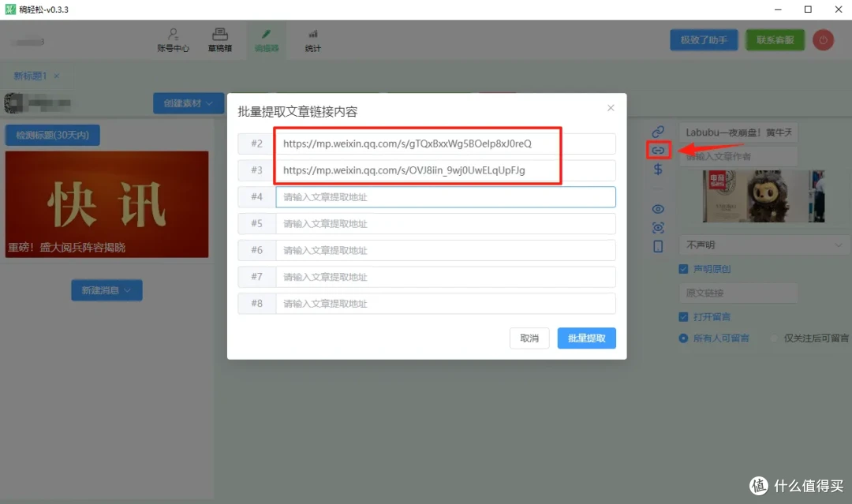The image size is (852, 504).
Task: Close the batch extract dialog
Action: tap(611, 108)
